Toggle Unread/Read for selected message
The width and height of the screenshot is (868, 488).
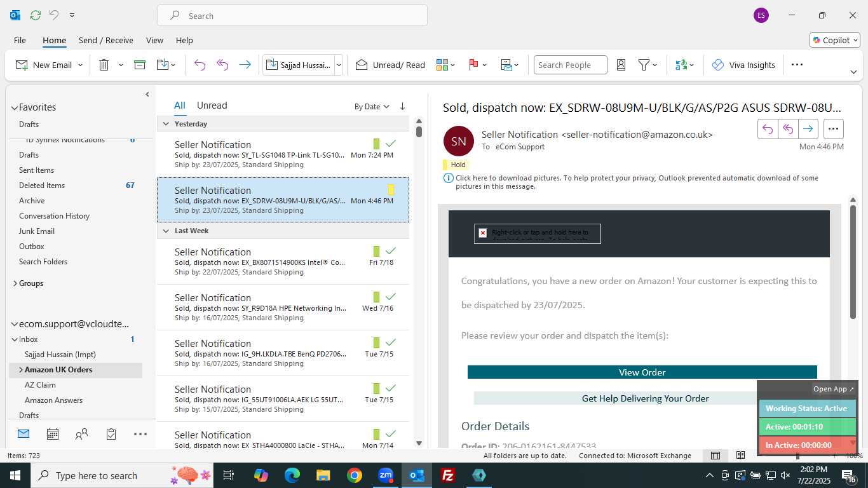click(x=390, y=65)
